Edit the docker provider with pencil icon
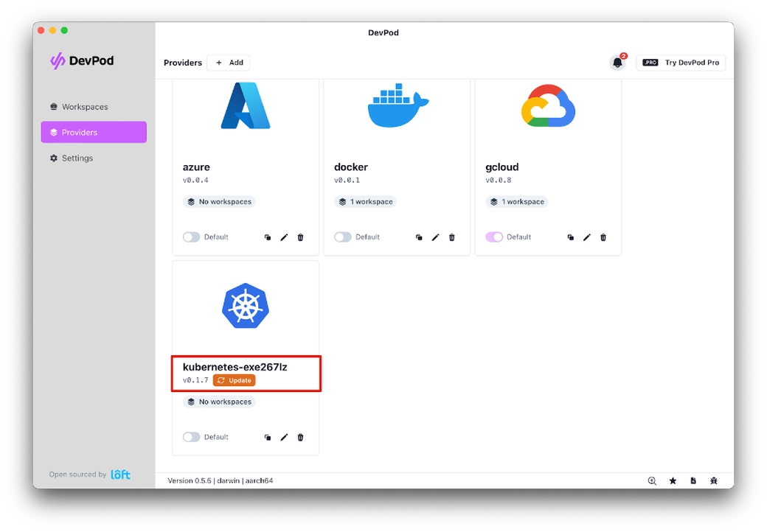 coord(435,237)
